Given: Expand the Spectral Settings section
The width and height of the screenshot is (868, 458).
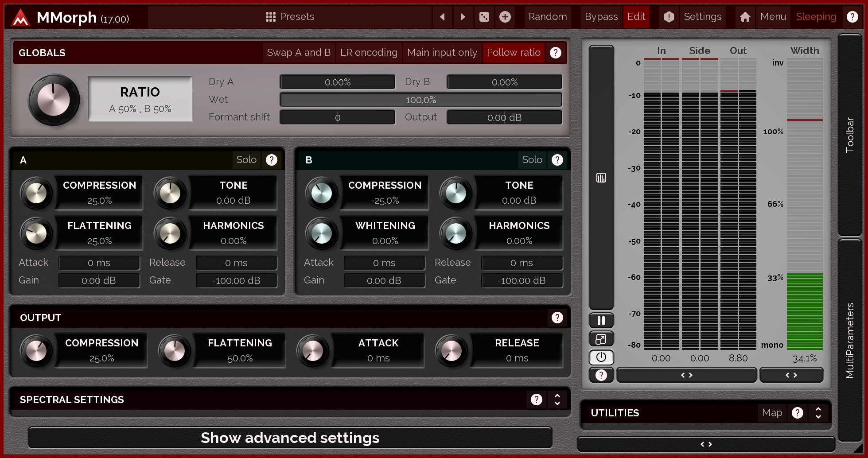Looking at the screenshot, I should point(557,400).
